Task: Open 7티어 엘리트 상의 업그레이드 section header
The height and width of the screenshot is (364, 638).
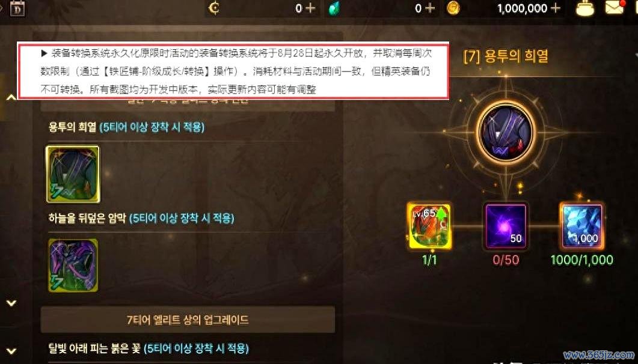Action: pyautogui.click(x=188, y=320)
